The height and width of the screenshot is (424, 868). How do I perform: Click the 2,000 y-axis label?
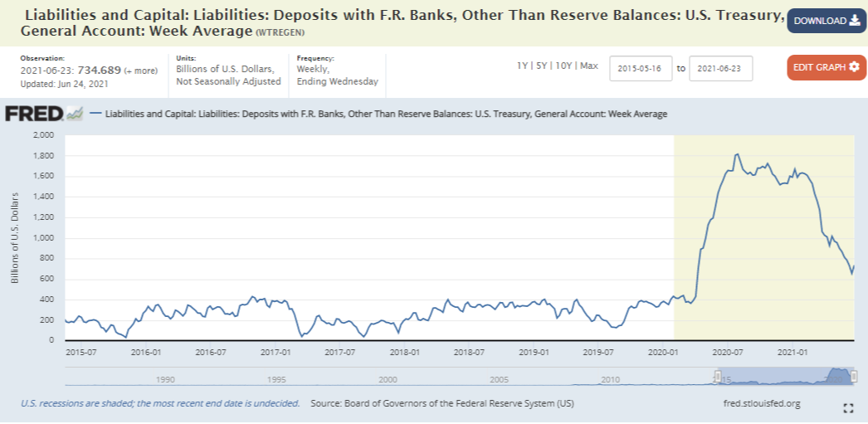42,135
